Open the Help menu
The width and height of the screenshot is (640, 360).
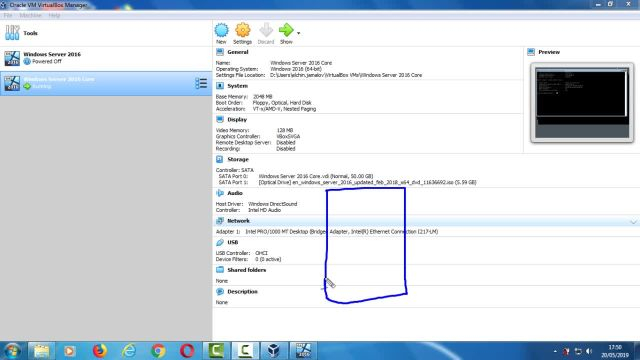tap(54, 16)
